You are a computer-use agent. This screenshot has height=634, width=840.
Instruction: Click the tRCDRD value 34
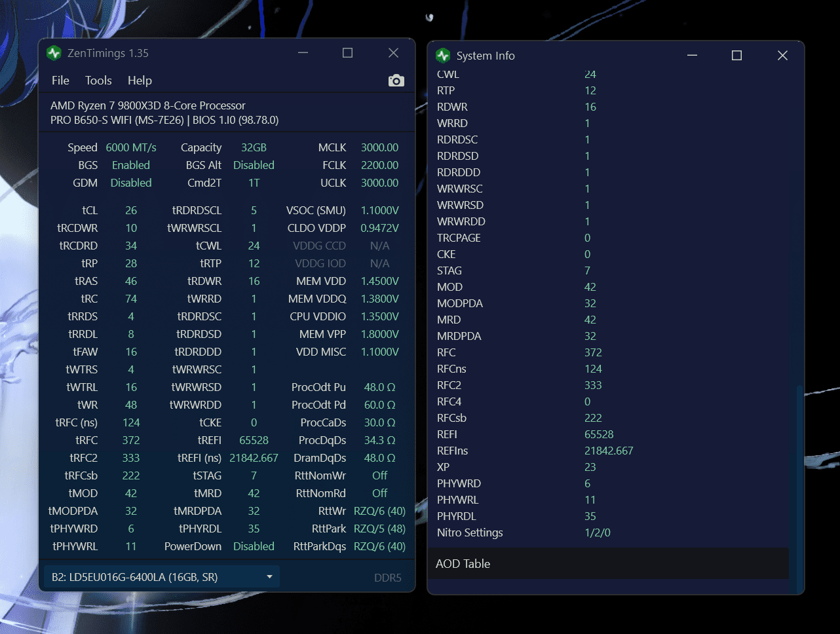(131, 246)
